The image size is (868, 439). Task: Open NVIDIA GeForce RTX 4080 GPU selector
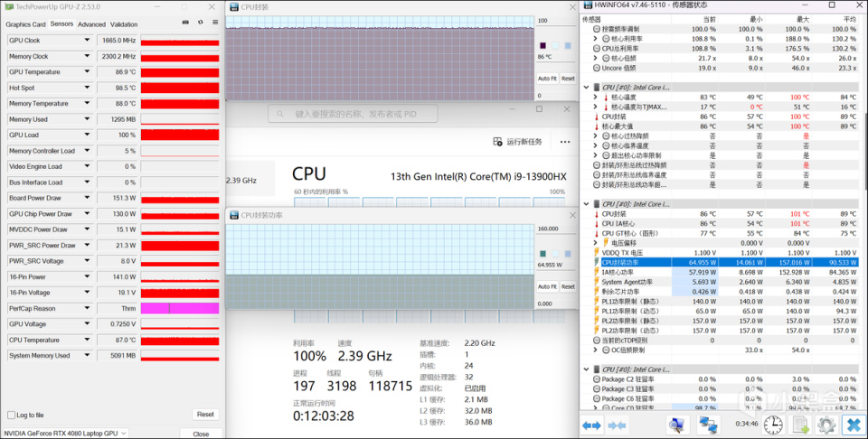[x=65, y=433]
